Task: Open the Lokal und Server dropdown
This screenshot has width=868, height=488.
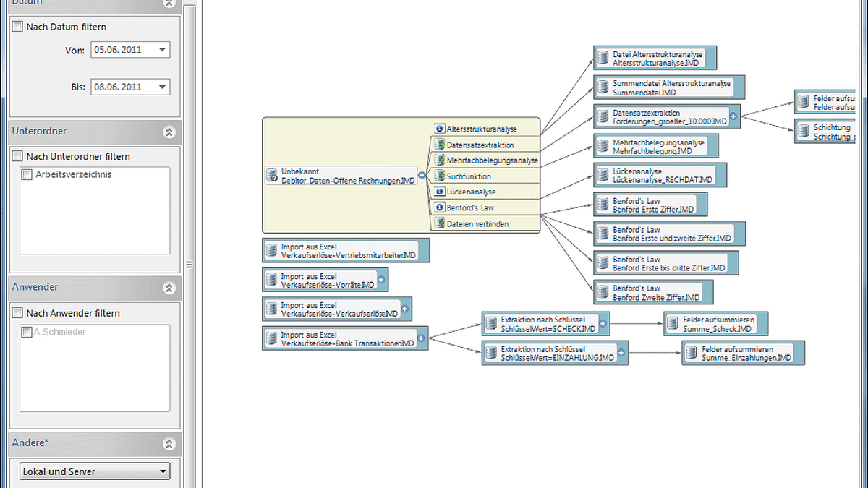Action: click(x=95, y=471)
